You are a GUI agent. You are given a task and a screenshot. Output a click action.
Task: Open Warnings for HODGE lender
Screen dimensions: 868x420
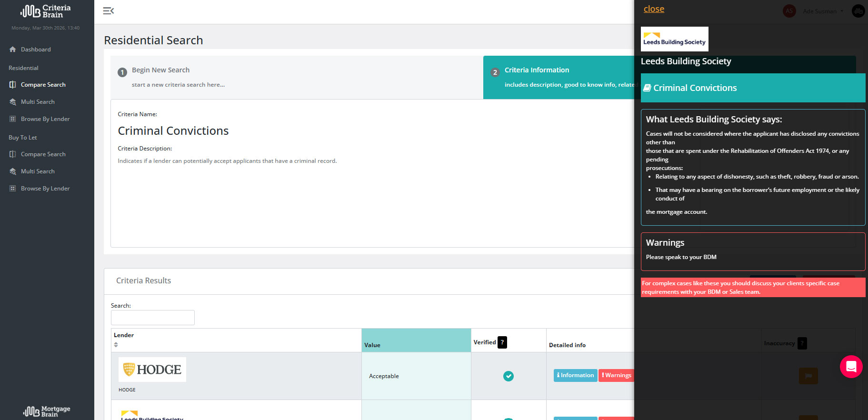click(616, 375)
